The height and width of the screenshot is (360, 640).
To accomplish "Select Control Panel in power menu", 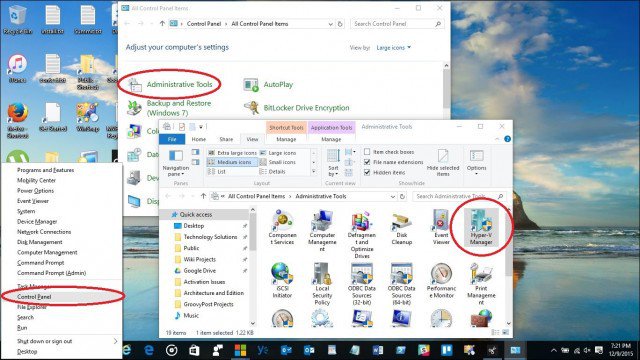I will click(62, 297).
